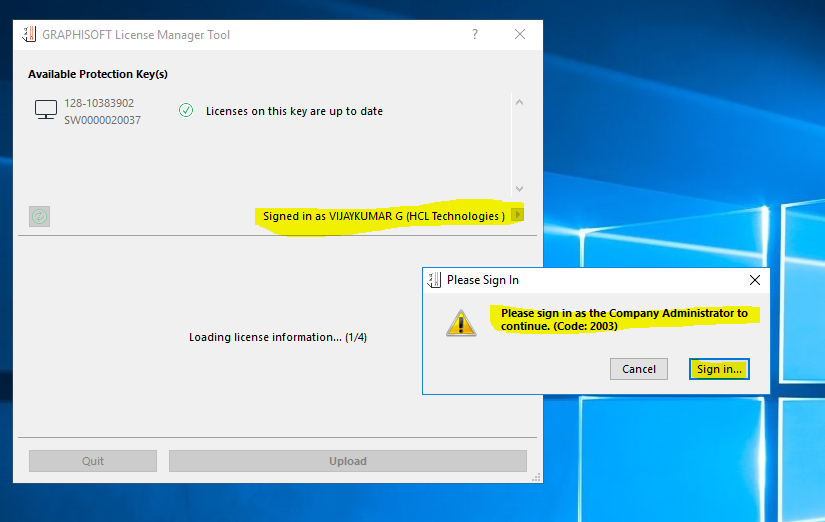Click the window resize grip corner
The image size is (825, 522).
pos(536,477)
